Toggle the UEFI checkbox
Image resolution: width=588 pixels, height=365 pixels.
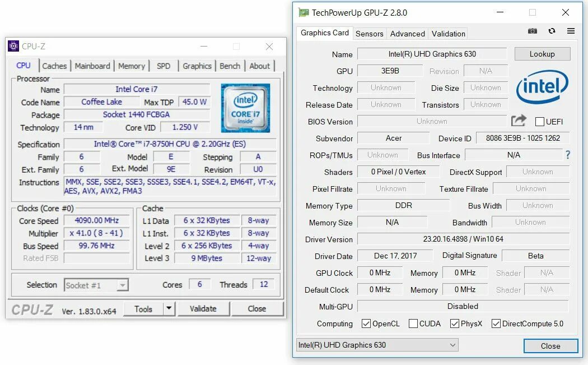tap(540, 122)
